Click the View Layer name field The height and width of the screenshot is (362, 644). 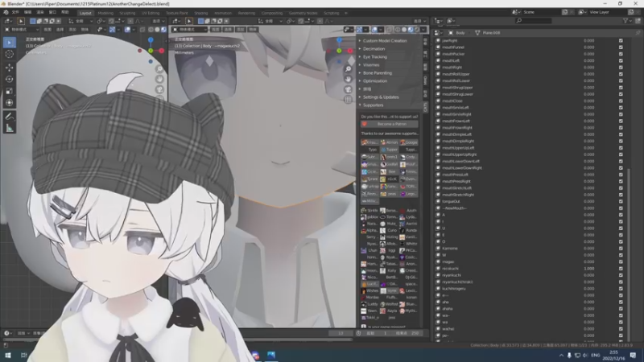click(x=608, y=12)
